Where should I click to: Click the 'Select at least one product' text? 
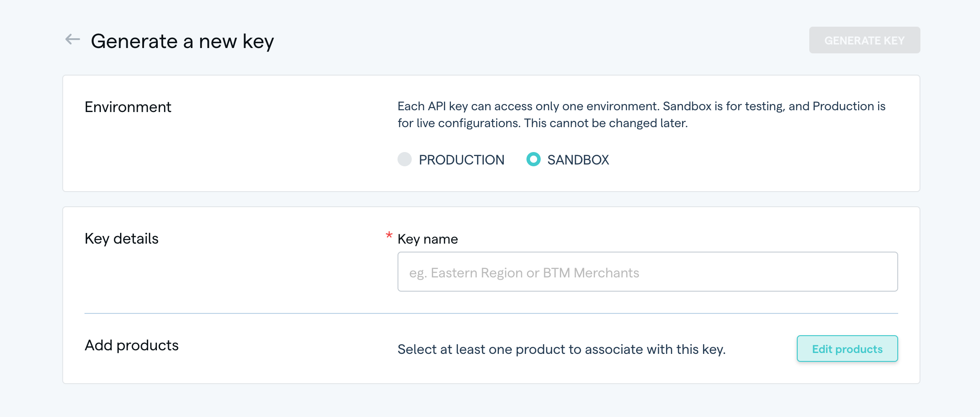561,349
